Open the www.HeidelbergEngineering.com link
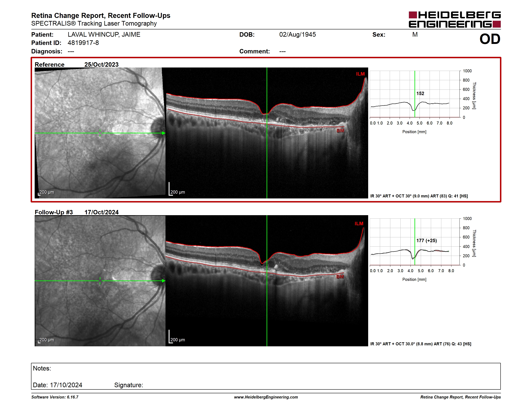532x411 pixels. [x=266, y=397]
